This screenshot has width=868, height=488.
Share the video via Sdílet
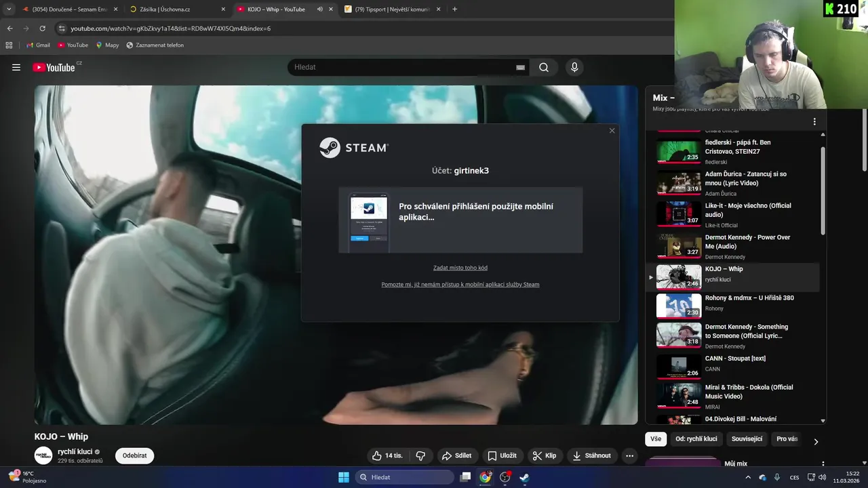[x=456, y=455]
